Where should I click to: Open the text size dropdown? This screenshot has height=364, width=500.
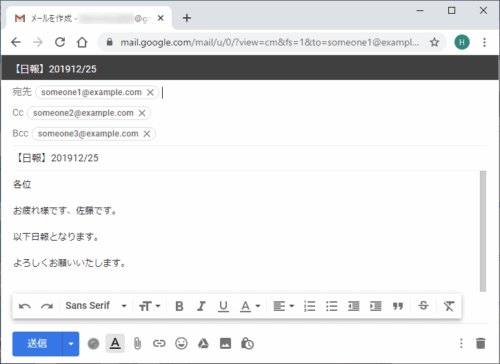pos(150,306)
